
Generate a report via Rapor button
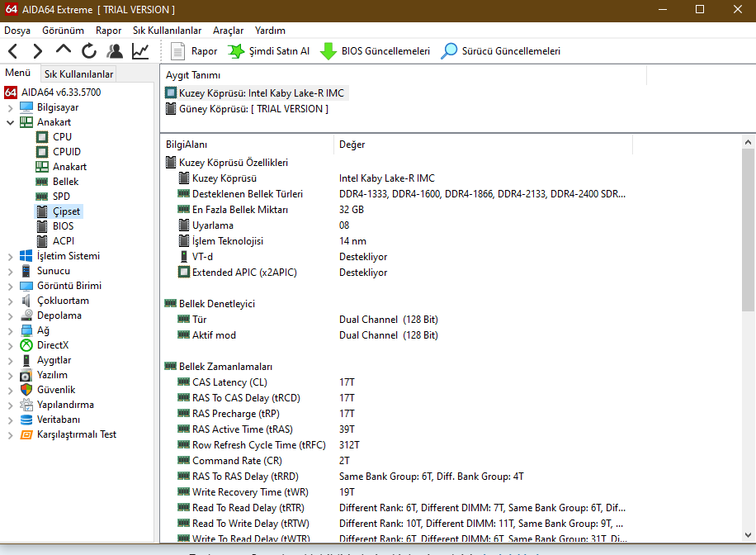click(x=194, y=50)
